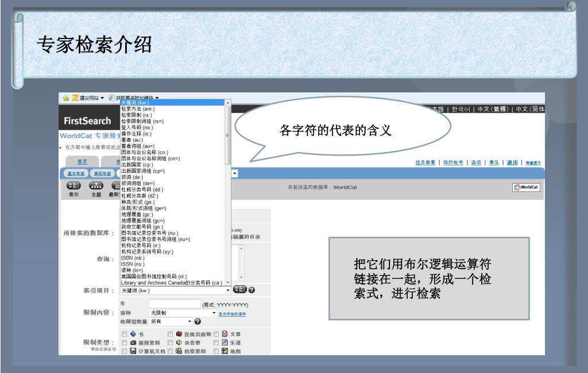This screenshot has height=373, width=588.
Task: Click the archive icon for 档案资料
Action: [179, 351]
